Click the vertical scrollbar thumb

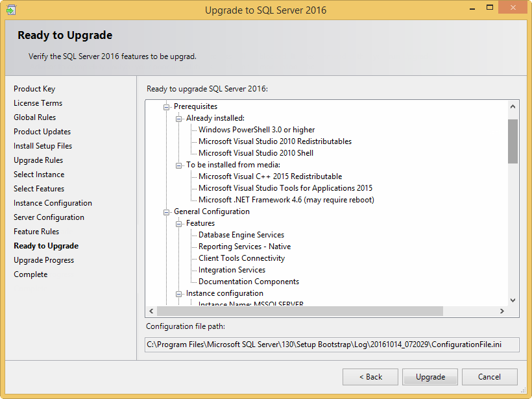coord(513,141)
